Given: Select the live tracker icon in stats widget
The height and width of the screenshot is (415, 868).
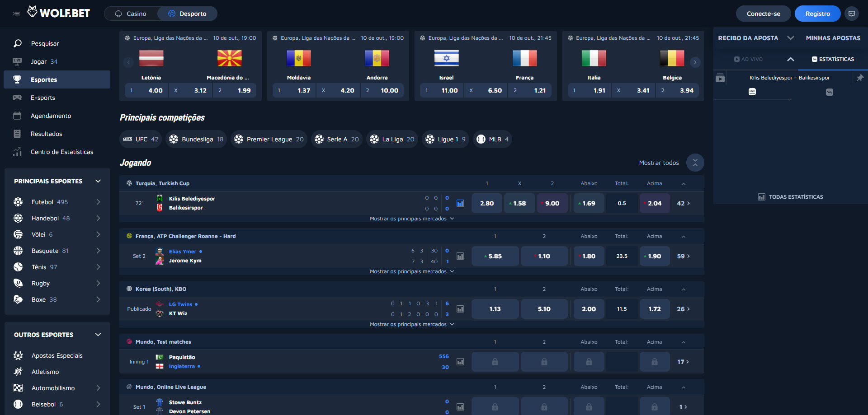Looking at the screenshot, I should (x=752, y=92).
